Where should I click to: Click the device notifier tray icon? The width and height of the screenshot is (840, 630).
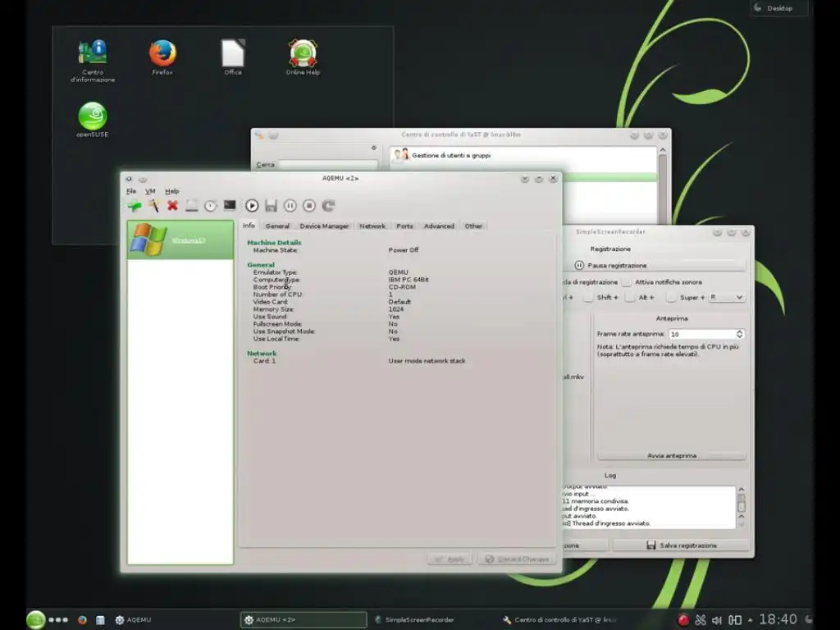point(735,620)
